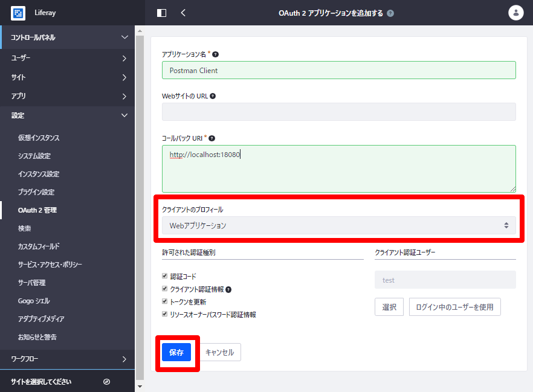
Task: Uncheck リソースオーナーパスワード認証情報
Action: [x=164, y=313]
